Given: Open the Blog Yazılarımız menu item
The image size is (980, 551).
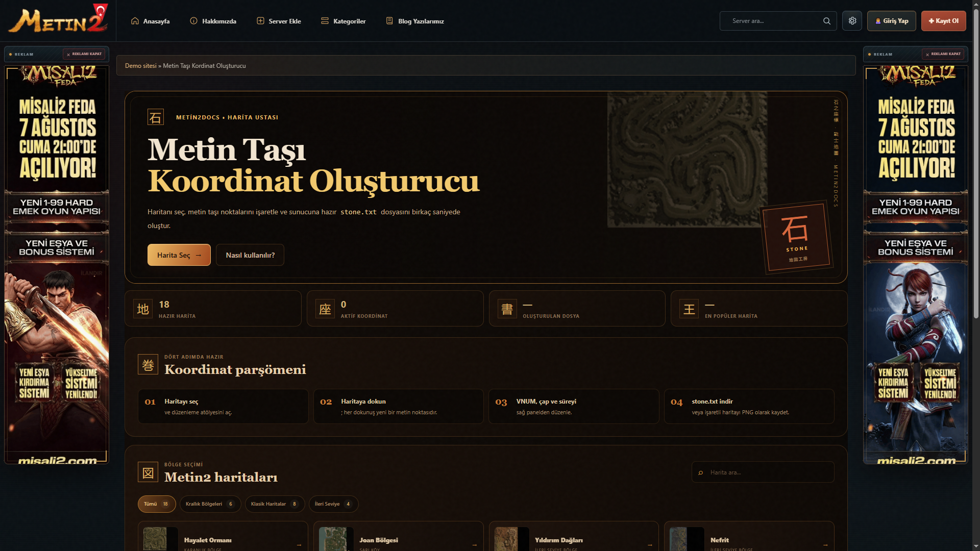Looking at the screenshot, I should [414, 21].
